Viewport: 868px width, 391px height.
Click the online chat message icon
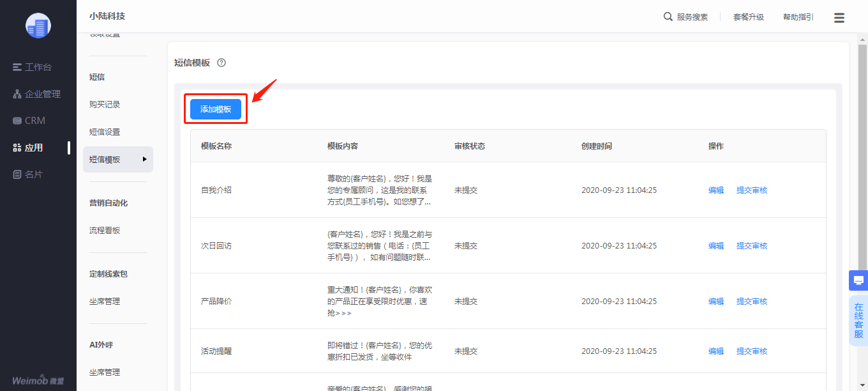(x=858, y=280)
